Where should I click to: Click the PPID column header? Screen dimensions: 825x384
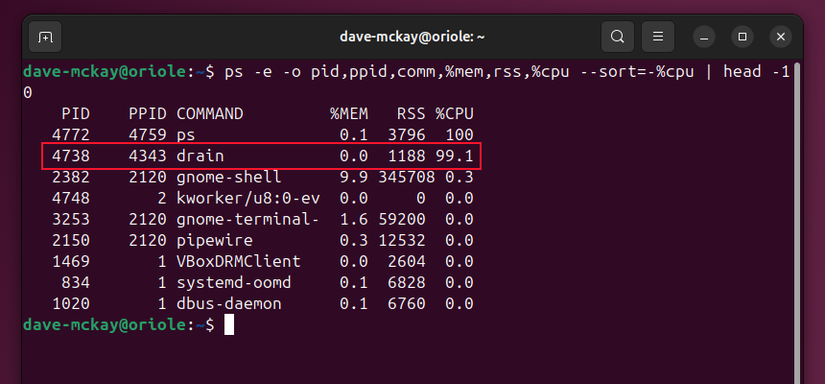tap(147, 114)
